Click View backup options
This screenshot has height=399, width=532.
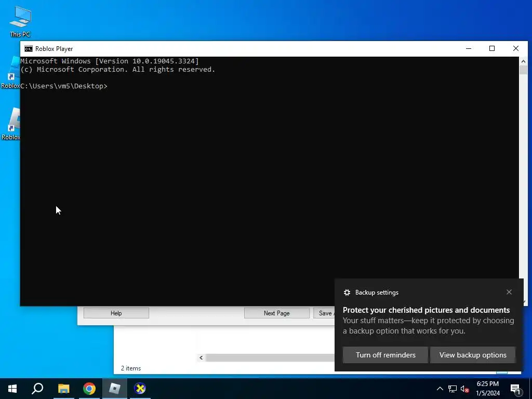pyautogui.click(x=473, y=355)
